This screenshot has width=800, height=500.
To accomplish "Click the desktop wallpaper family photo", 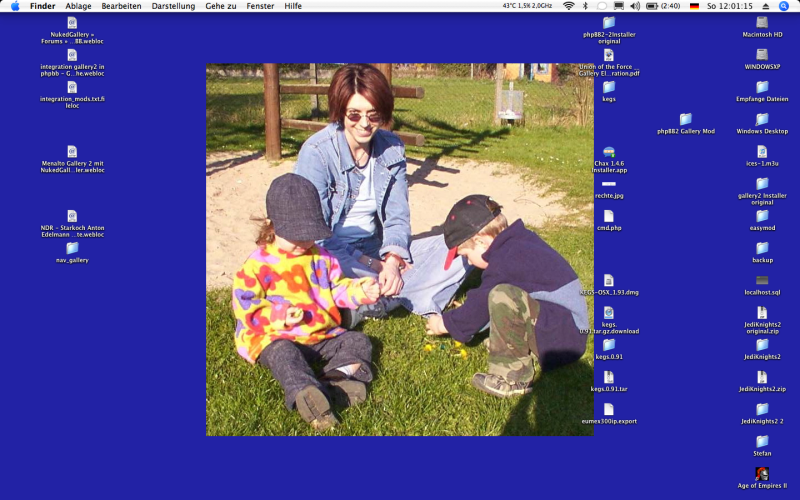I will (x=400, y=250).
